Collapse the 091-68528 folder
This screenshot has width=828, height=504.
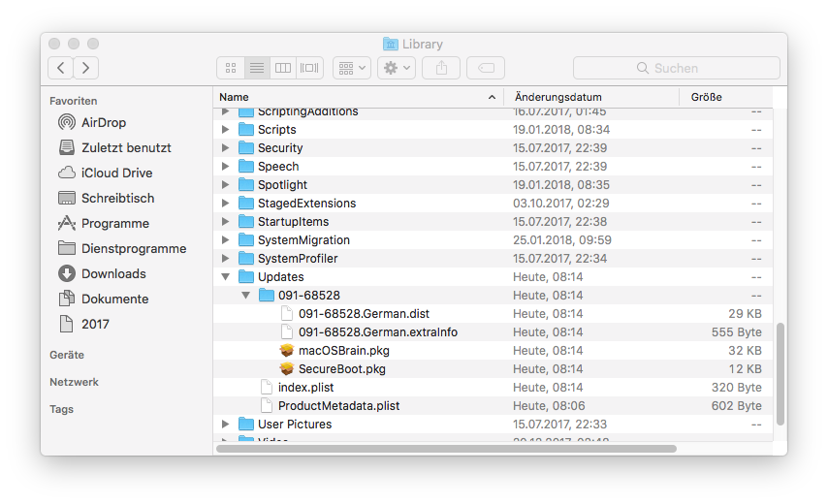(x=246, y=296)
